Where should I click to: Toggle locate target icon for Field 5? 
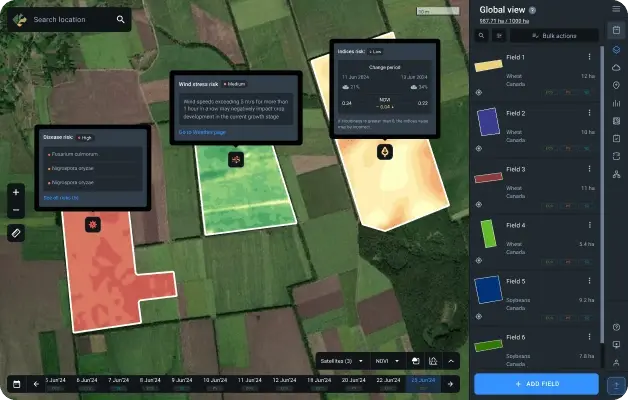pos(479,316)
